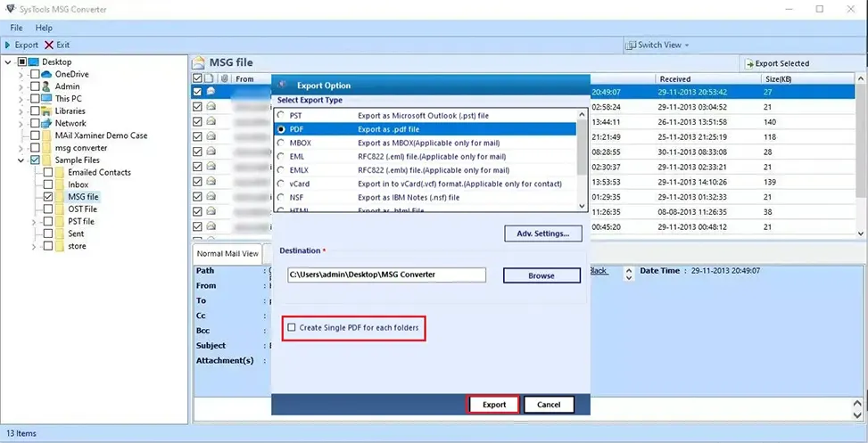The image size is (868, 443).
Task: Check the Inbox folder checkbox
Action: pyautogui.click(x=47, y=185)
